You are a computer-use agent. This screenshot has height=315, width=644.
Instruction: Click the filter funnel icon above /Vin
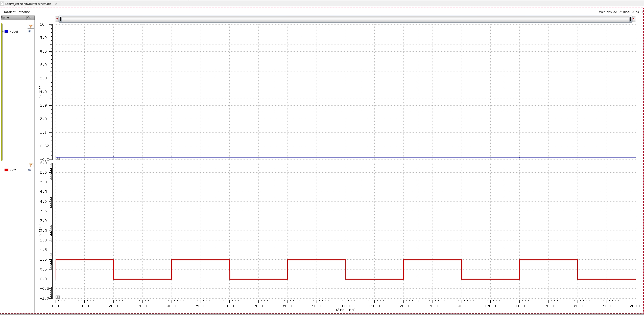(31, 165)
